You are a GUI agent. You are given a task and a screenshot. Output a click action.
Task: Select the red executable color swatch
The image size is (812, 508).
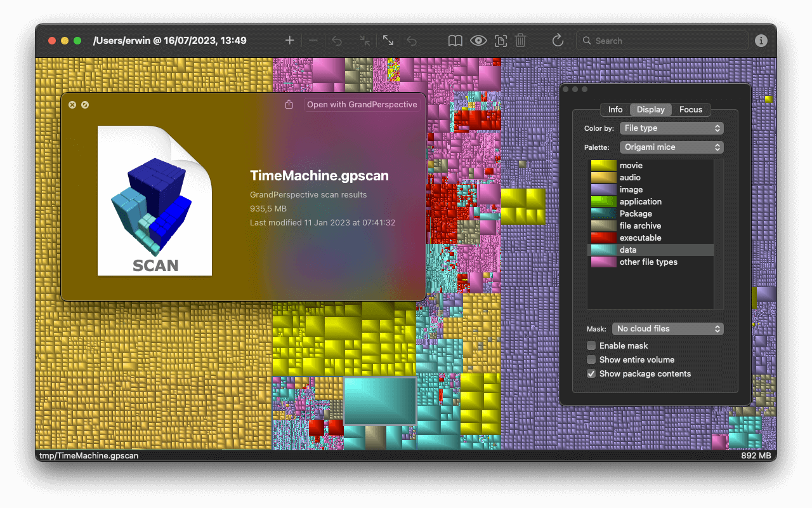[603, 238]
